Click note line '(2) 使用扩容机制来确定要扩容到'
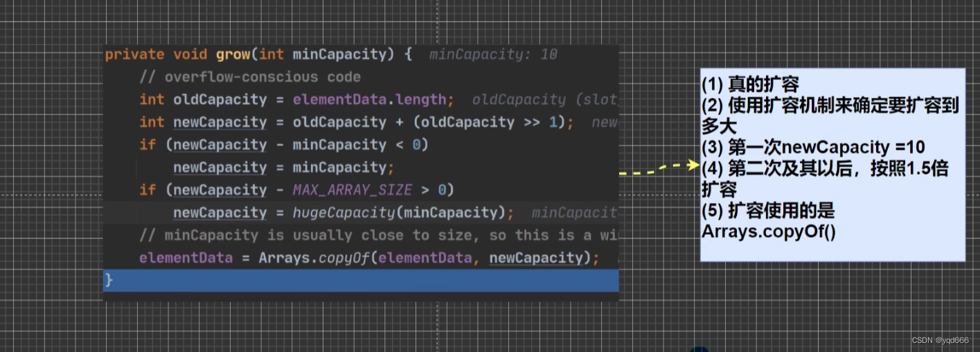This screenshot has width=980, height=352. tap(830, 105)
